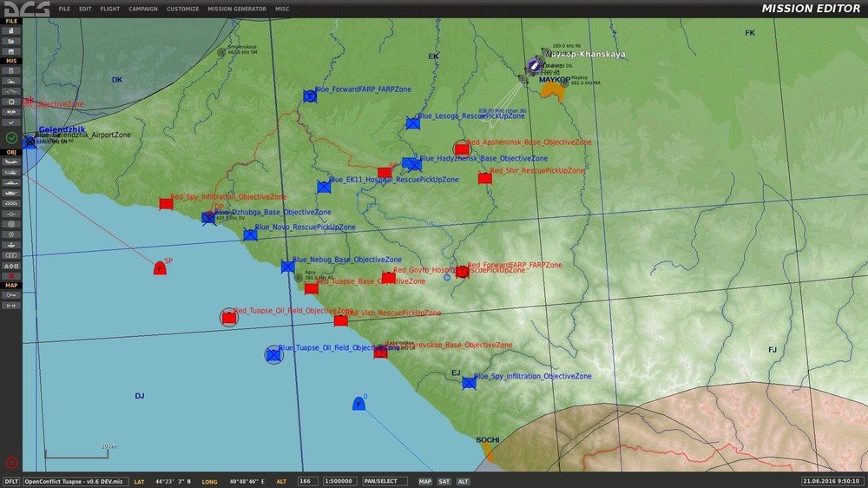Select the Red_ForwardFARP_FARPZone marker icon
This screenshot has width=868, height=488.
tap(463, 272)
